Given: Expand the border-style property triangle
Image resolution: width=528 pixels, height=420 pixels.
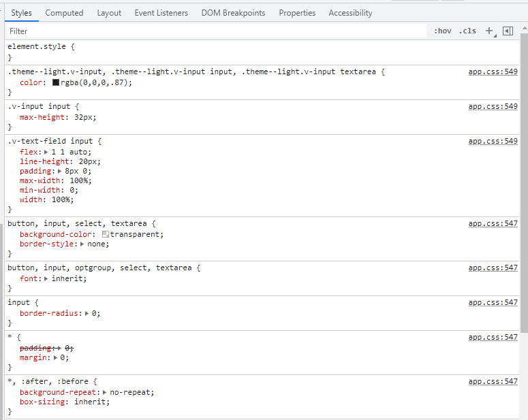Looking at the screenshot, I should click(x=82, y=244).
